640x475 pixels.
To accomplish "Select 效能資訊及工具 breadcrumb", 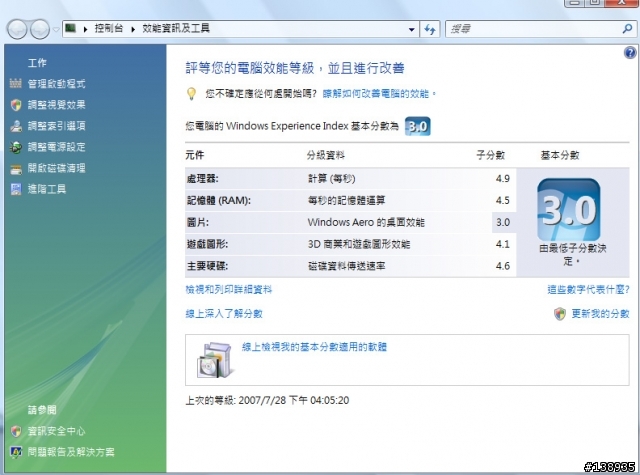I will (x=176, y=28).
